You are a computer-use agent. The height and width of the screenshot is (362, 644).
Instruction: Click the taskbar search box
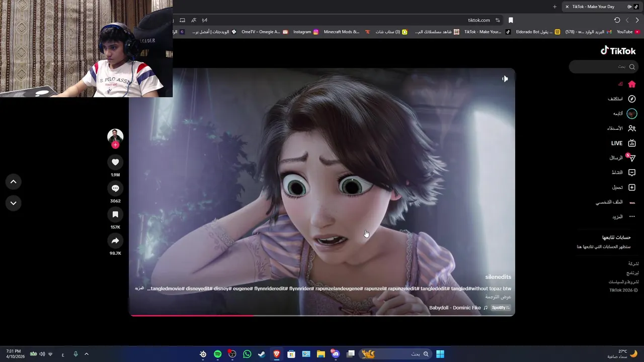[396, 354]
